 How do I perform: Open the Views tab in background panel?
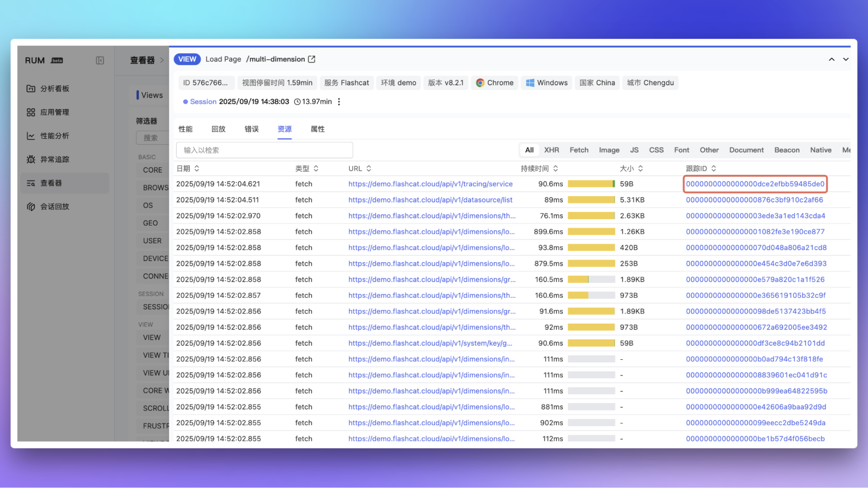152,95
